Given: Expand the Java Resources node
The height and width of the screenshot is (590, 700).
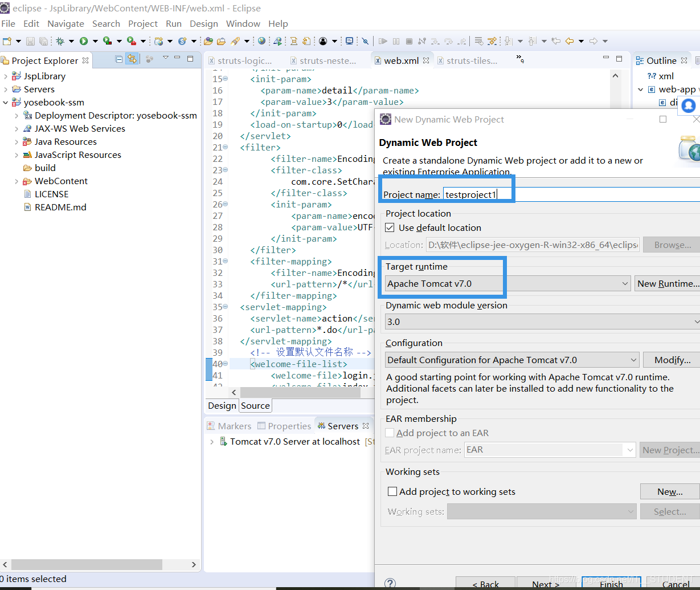Looking at the screenshot, I should click(x=17, y=142).
